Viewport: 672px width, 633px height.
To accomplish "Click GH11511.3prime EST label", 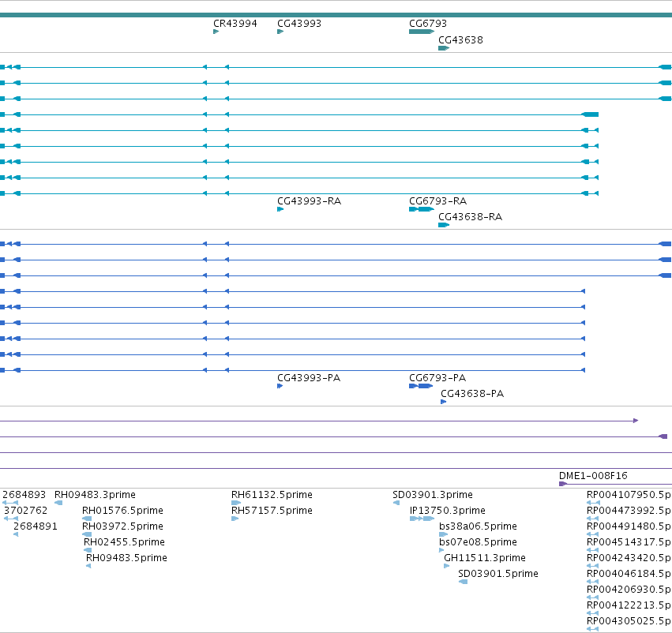I will click(485, 559).
